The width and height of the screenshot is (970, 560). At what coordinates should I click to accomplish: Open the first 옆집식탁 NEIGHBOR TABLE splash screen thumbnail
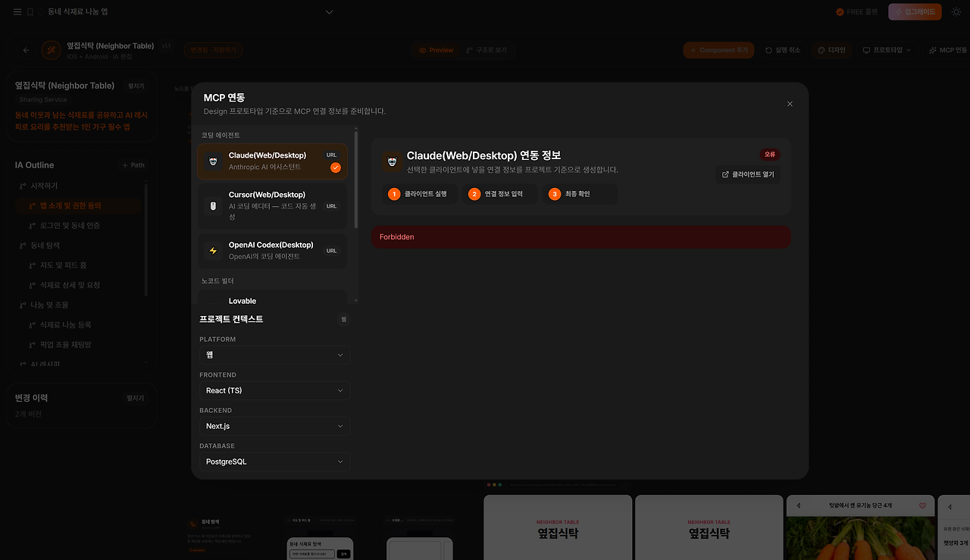click(558, 527)
